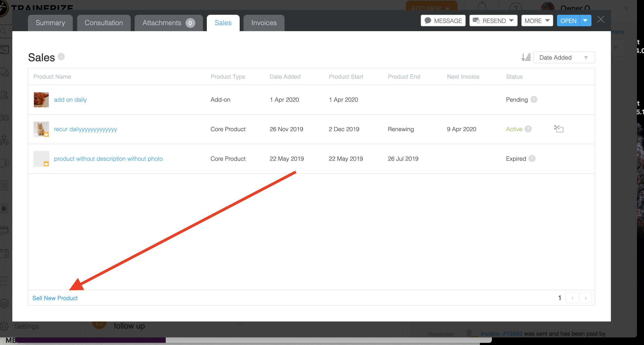Click the clients people icon in background sidebar

click(4, 95)
